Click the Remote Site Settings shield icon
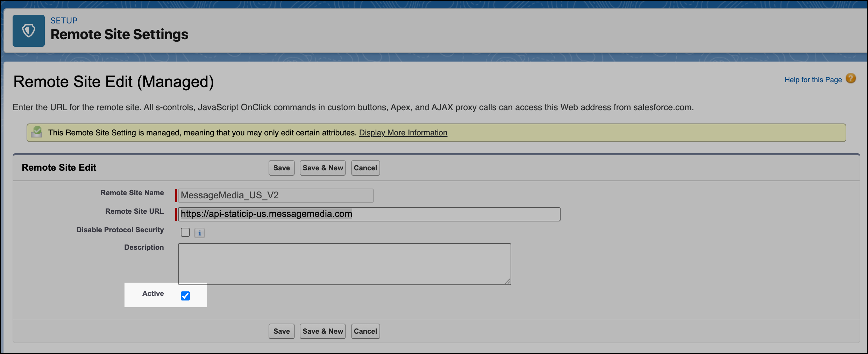Screen dimensions: 868x354 pyautogui.click(x=29, y=31)
